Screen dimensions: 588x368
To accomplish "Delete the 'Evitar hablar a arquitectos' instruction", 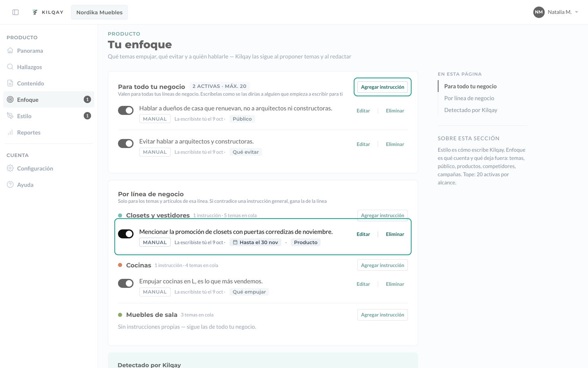I will (395, 144).
